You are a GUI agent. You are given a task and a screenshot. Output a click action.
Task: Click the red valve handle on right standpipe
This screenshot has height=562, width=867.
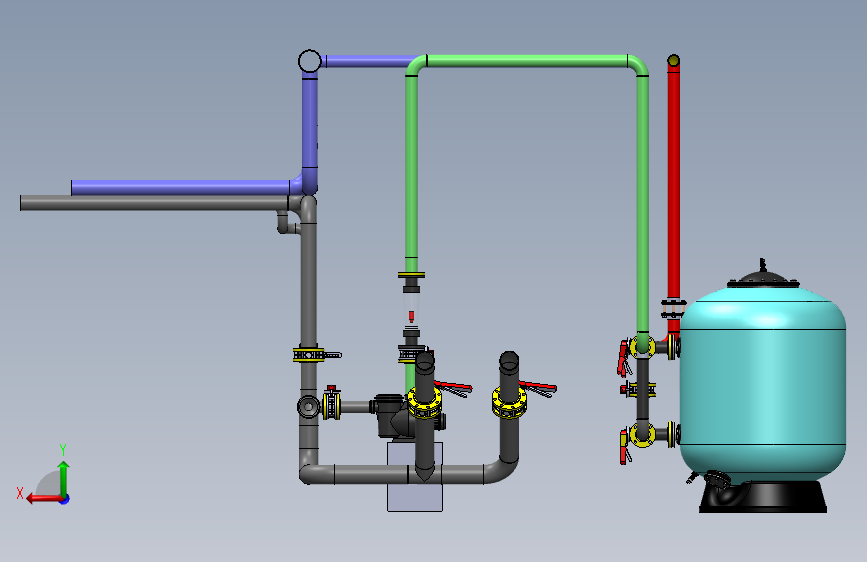tap(538, 387)
